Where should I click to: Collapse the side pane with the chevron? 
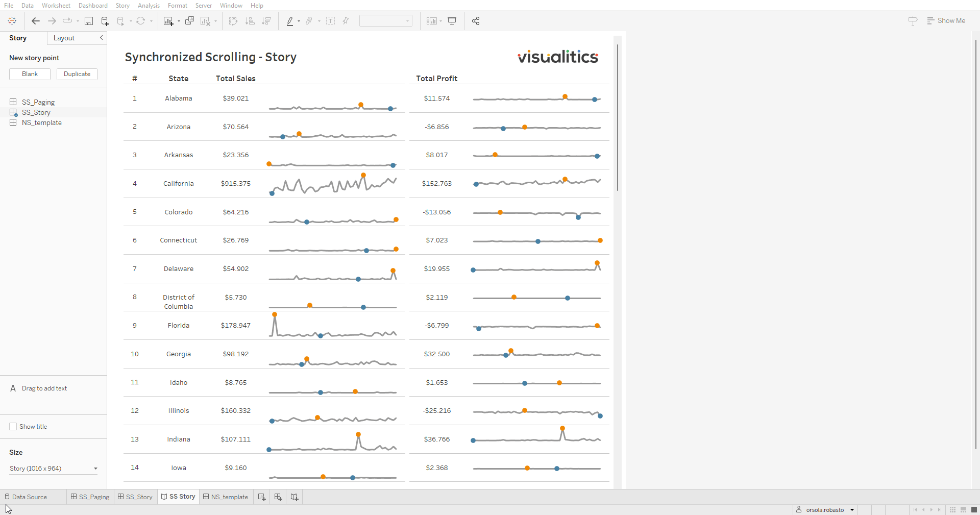pos(101,38)
